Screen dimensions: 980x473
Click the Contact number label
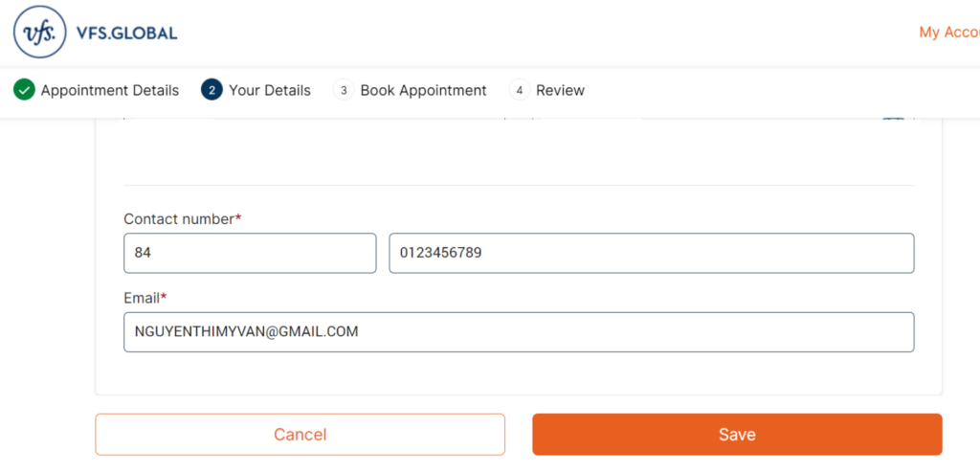tap(183, 219)
